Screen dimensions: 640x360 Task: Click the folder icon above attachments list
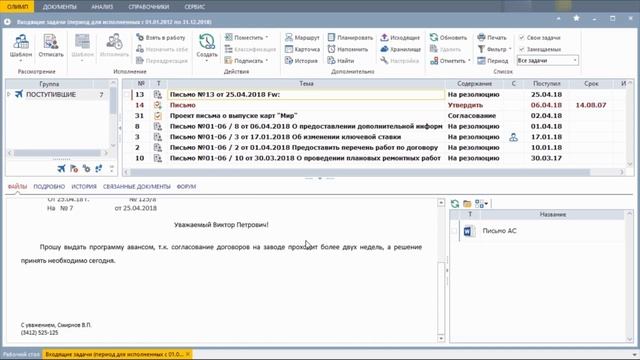click(467, 203)
